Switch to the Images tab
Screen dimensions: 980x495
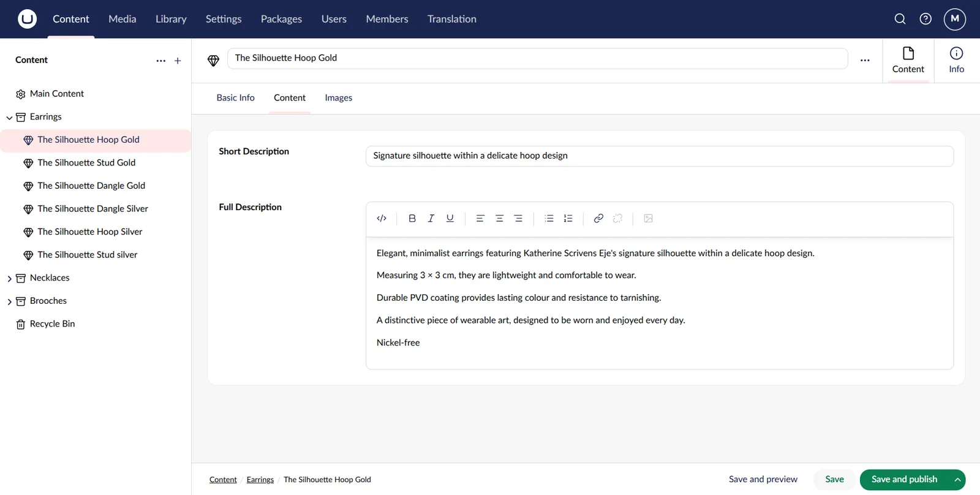339,98
